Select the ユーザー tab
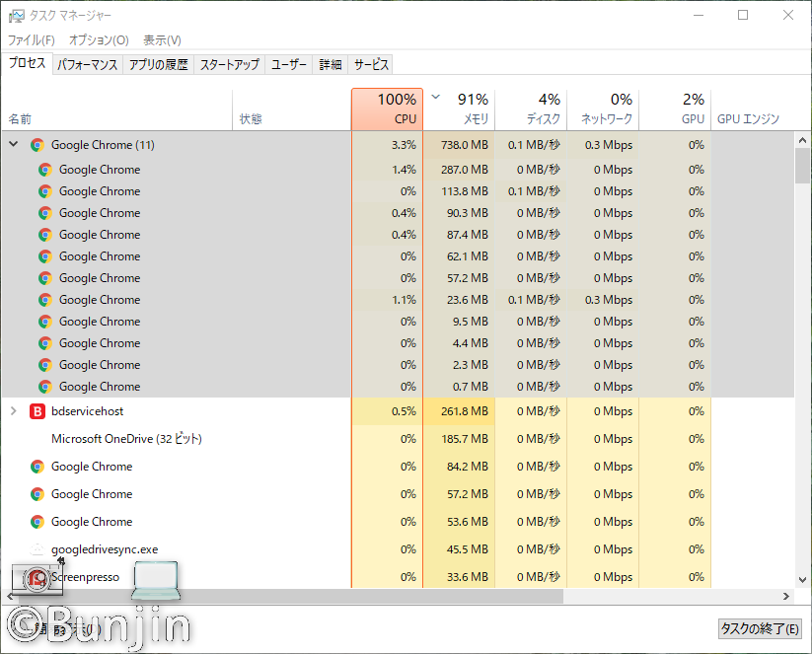 pos(289,65)
